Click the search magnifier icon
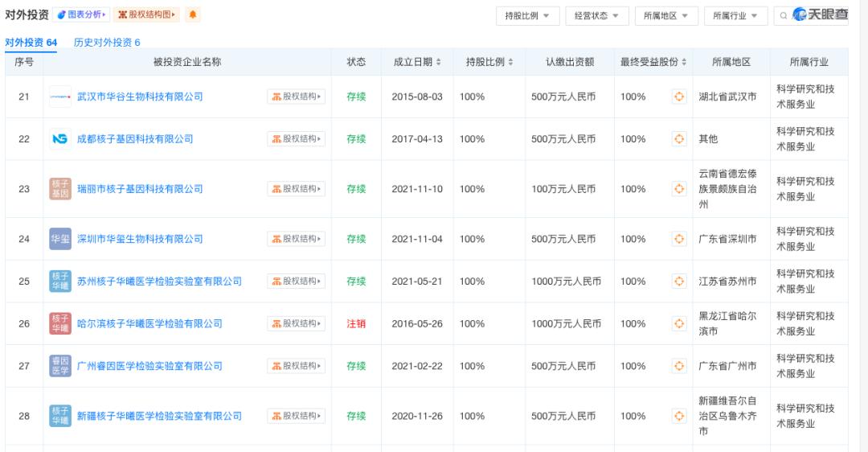Viewport: 868px width, 452px height. [x=784, y=16]
